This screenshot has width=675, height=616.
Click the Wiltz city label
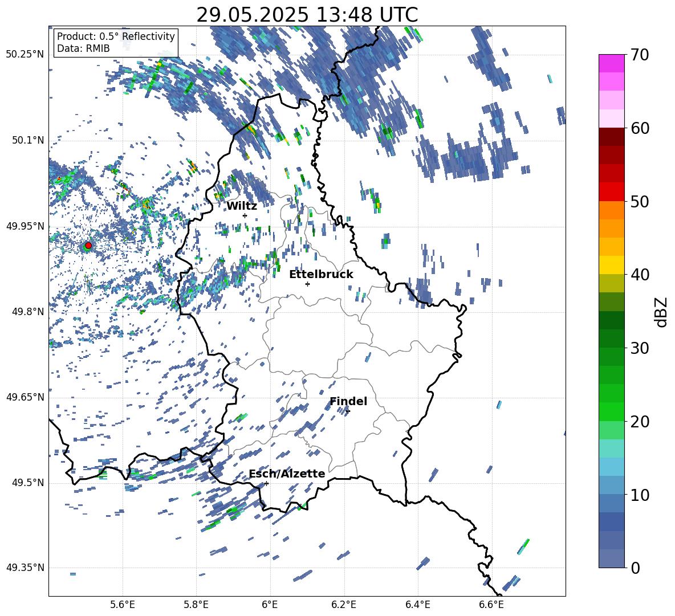click(242, 206)
